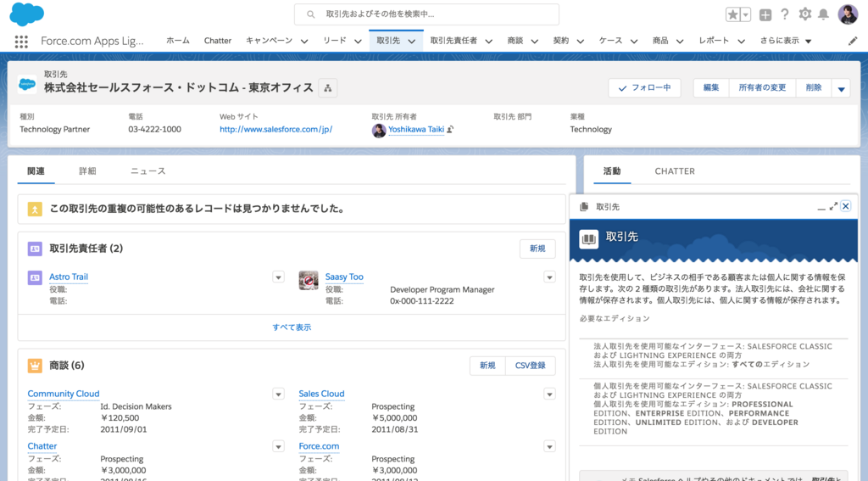Expand the ケース tab dropdown
This screenshot has height=481, width=868.
coord(634,42)
